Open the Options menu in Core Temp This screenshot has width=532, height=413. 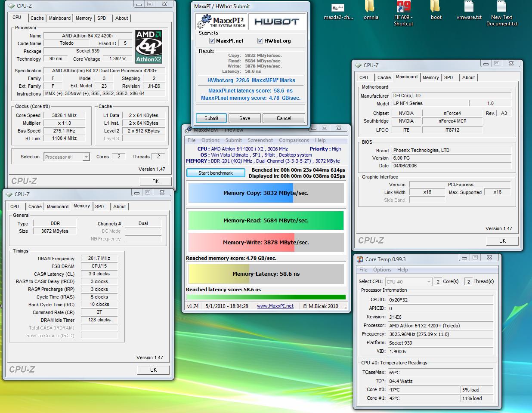pos(382,270)
